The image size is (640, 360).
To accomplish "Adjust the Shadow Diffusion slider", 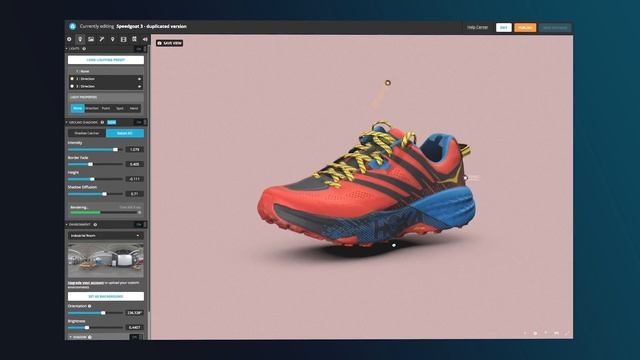I will 95,194.
